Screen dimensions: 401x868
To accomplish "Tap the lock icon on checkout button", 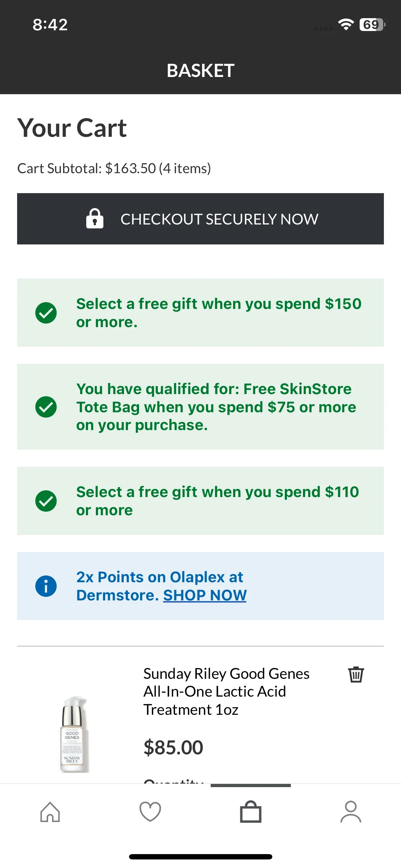I will (x=95, y=218).
